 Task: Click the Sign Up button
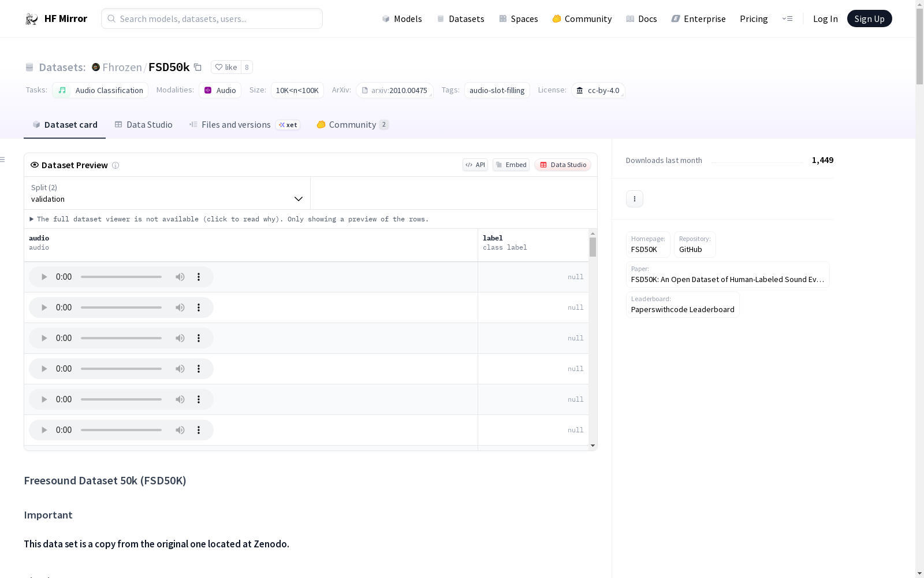click(870, 18)
